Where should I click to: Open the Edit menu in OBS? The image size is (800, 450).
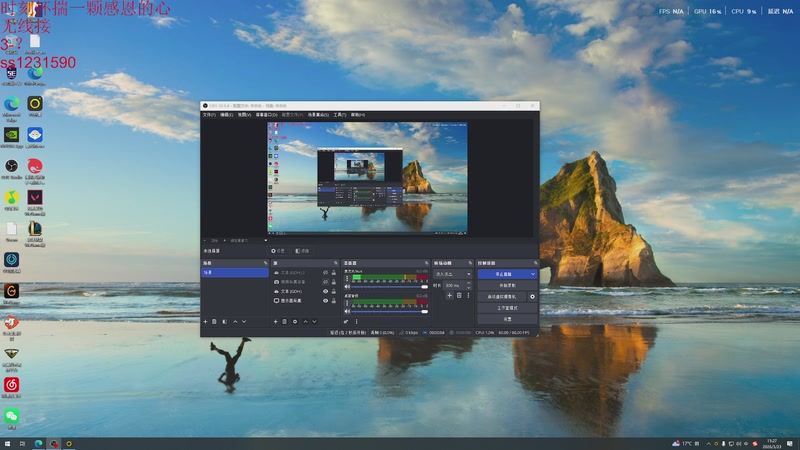[227, 115]
